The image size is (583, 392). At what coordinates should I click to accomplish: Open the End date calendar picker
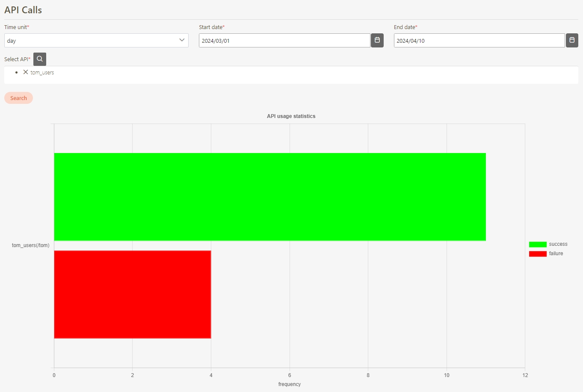point(572,40)
